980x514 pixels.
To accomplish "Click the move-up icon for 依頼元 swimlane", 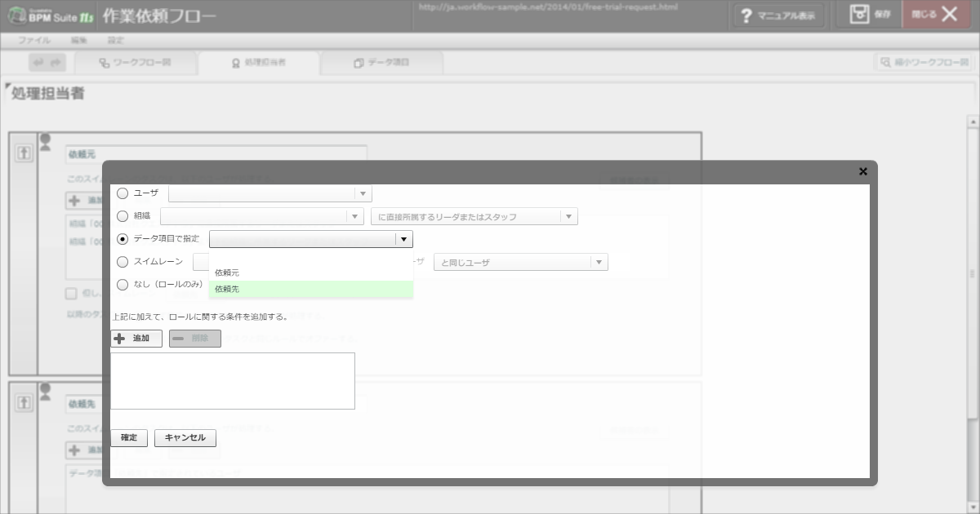I will click(x=24, y=153).
